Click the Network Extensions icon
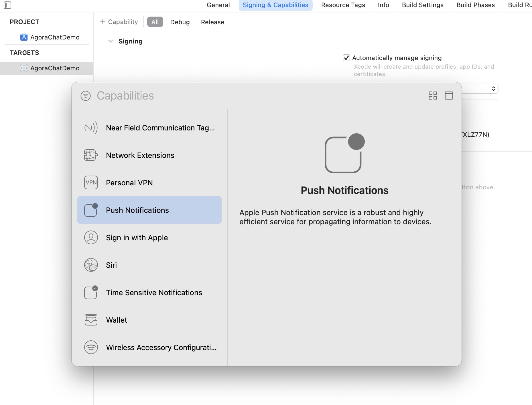This screenshot has height=405, width=532. click(91, 155)
